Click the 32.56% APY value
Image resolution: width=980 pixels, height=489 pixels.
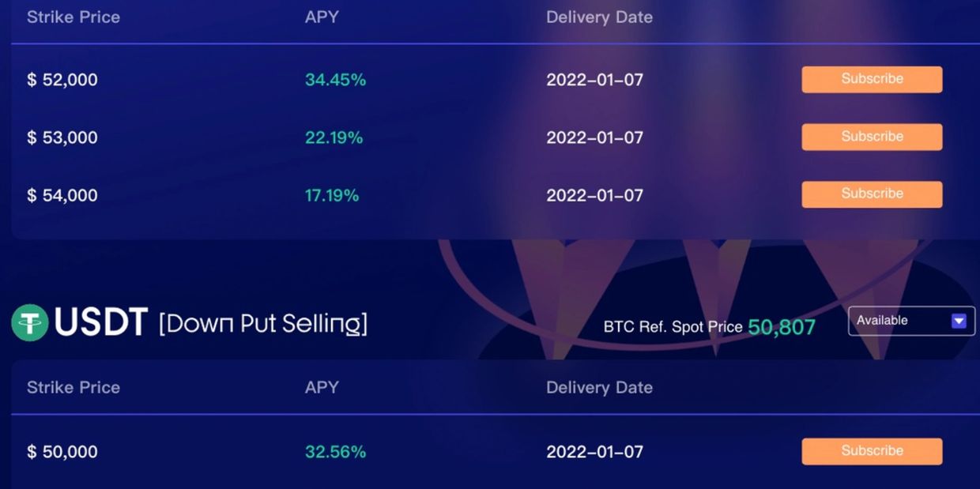click(x=335, y=452)
